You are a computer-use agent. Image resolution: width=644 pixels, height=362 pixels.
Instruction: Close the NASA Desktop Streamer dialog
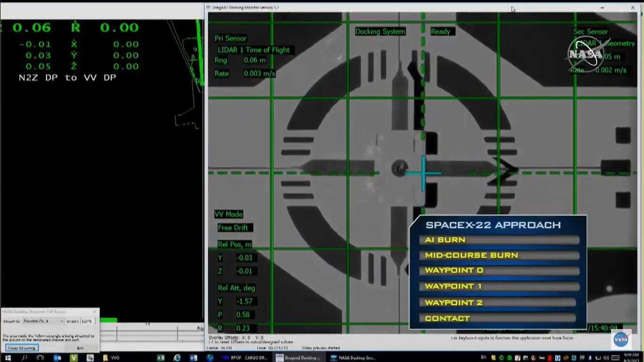pos(94,312)
